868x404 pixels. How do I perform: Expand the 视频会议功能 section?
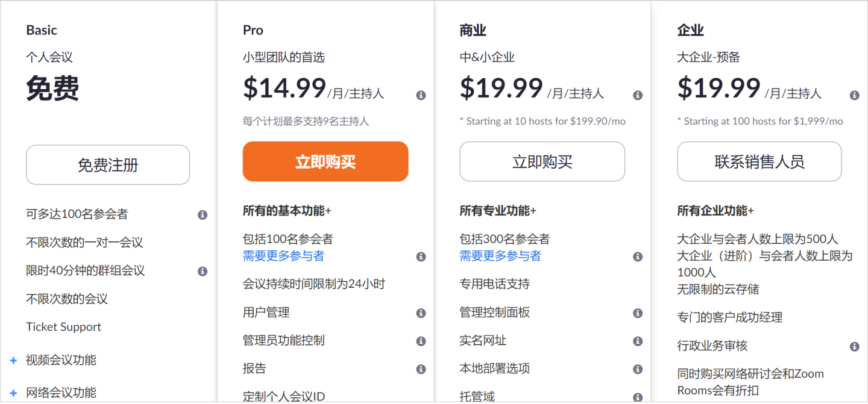tap(14, 361)
